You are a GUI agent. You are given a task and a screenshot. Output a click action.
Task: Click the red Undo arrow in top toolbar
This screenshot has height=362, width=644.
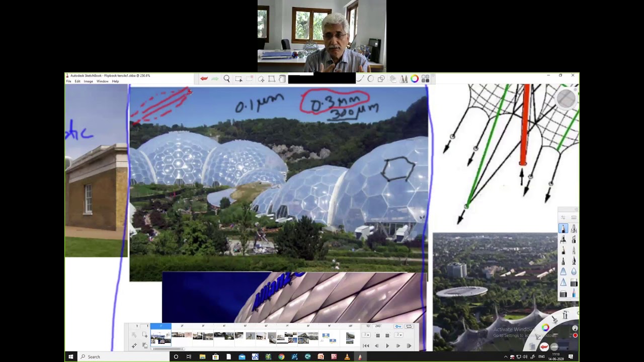pyautogui.click(x=204, y=79)
